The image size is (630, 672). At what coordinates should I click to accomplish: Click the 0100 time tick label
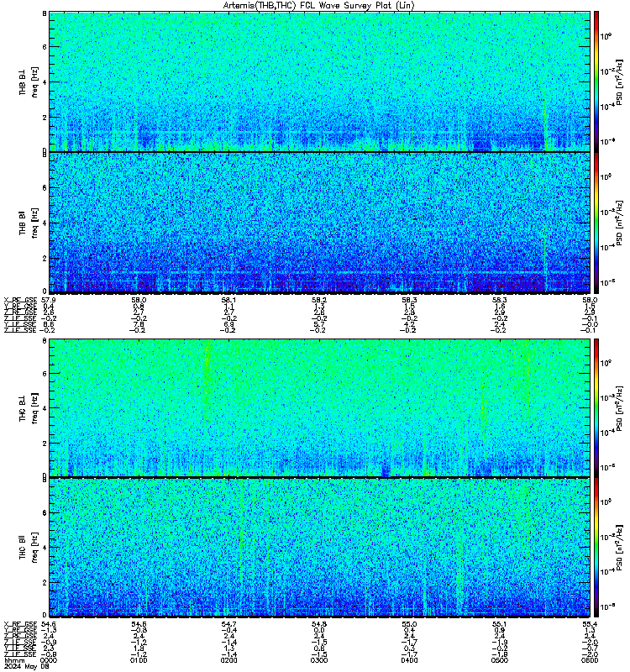pyautogui.click(x=139, y=660)
